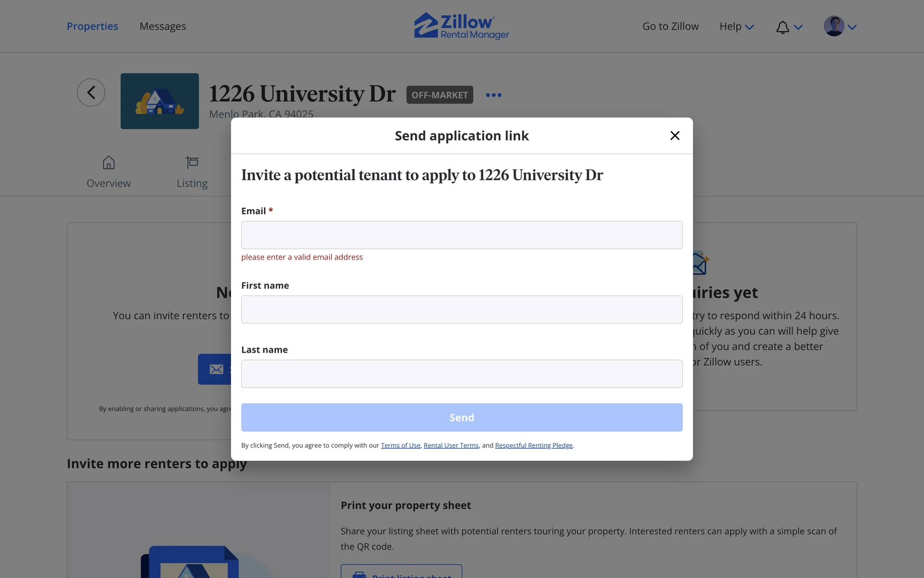Open the three-dot property options menu

pos(493,95)
